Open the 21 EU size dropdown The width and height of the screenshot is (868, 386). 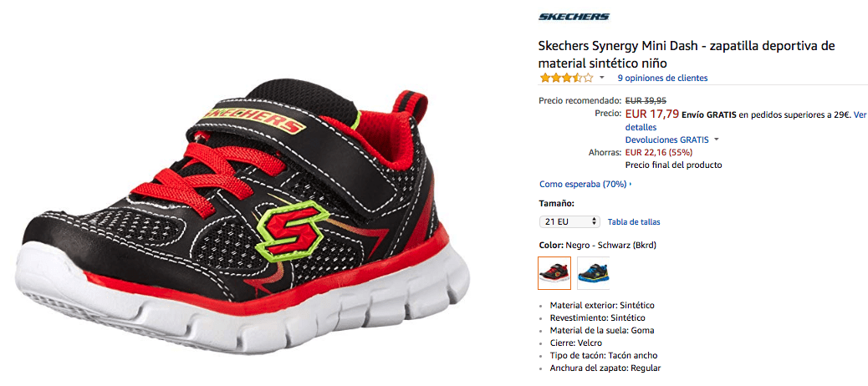(x=569, y=221)
